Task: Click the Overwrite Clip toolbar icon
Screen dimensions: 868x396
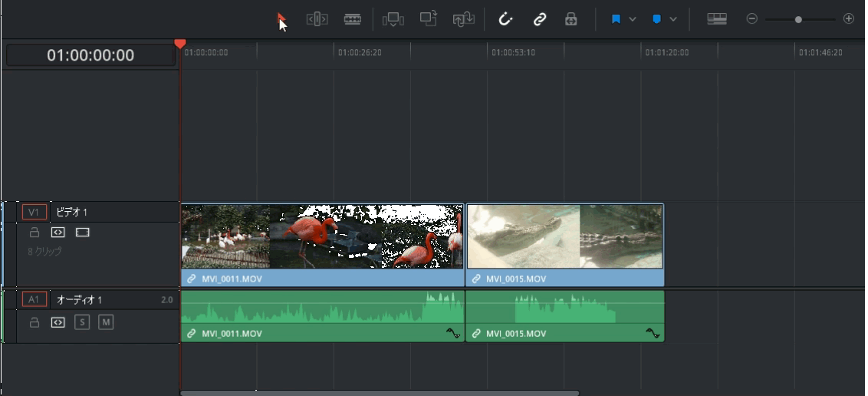Action: 428,19
